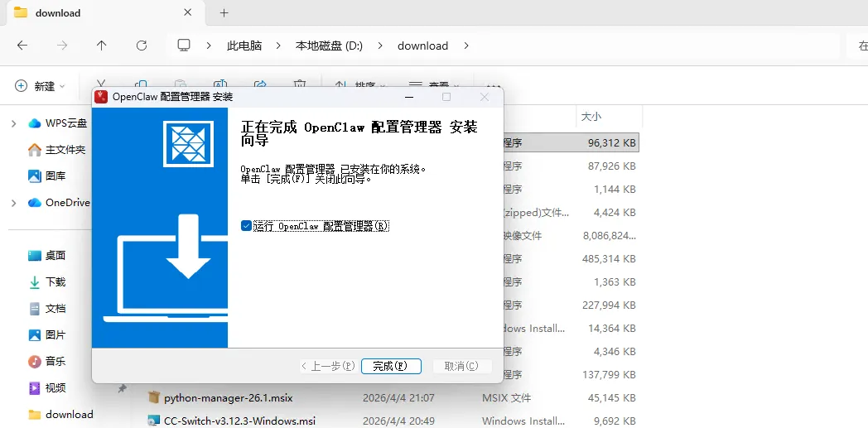Minimize the OpenClaw installer window
The image size is (868, 428).
click(x=409, y=98)
